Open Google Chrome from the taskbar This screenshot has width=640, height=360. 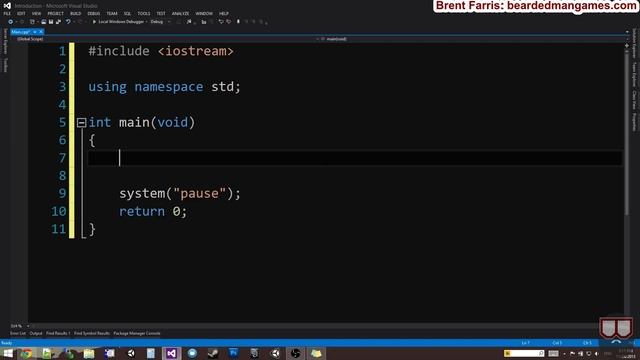pyautogui.click(x=27, y=353)
